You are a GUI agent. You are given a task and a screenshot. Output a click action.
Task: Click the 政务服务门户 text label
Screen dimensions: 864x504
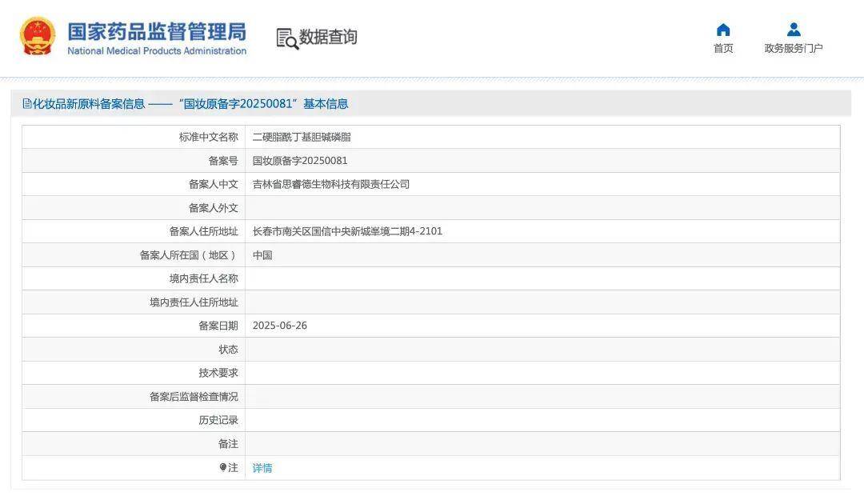[x=794, y=49]
